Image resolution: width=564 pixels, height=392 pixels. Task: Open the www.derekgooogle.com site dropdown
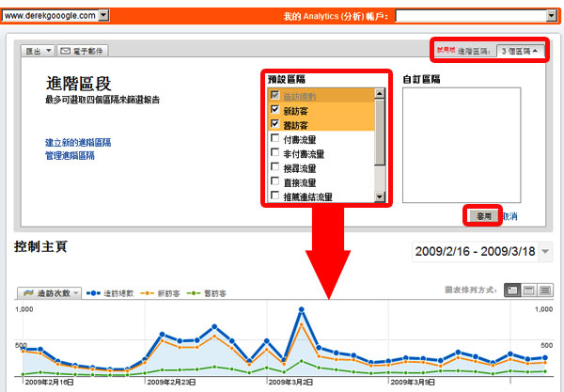[x=55, y=15]
